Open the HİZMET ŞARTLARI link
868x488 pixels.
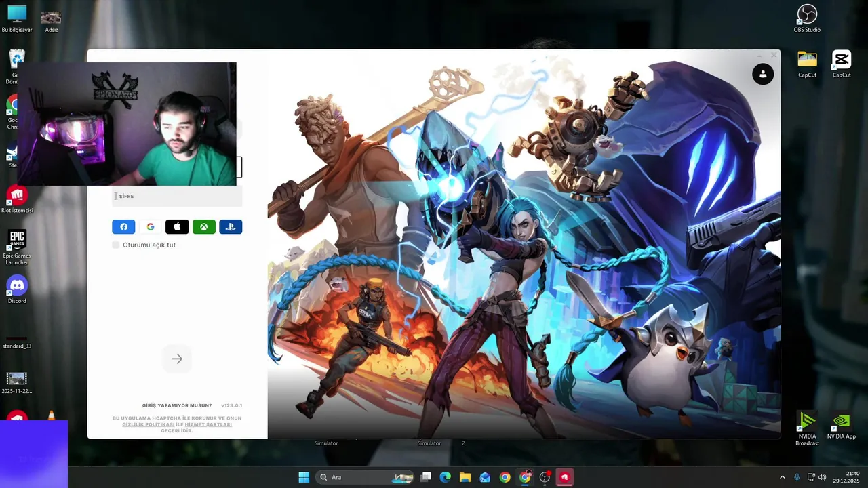208,424
